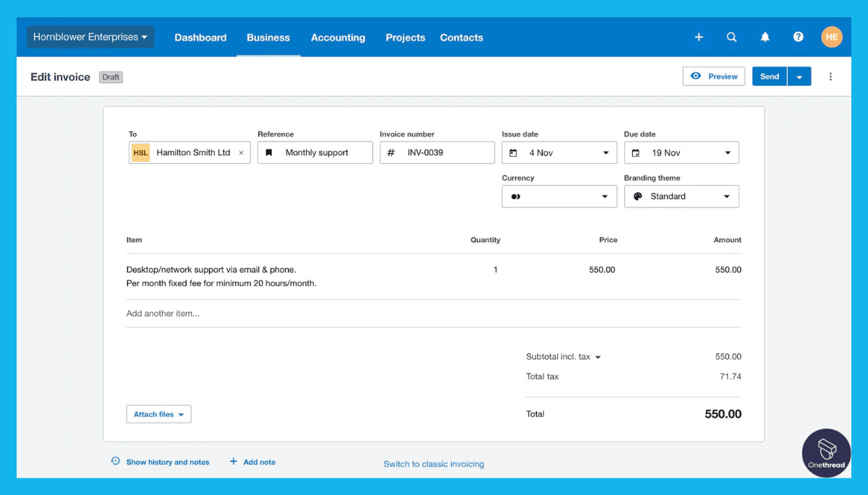This screenshot has height=495, width=868.
Task: Open the help question mark icon
Action: click(798, 37)
